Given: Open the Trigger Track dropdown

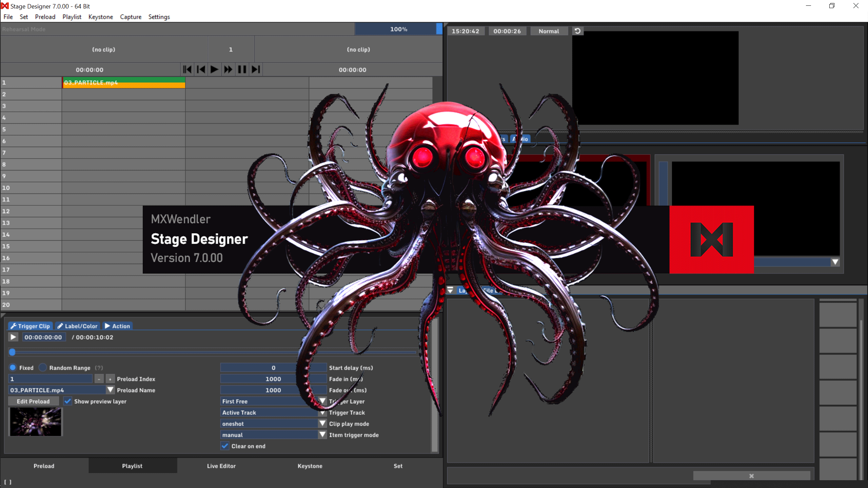Looking at the screenshot, I should pyautogui.click(x=322, y=412).
